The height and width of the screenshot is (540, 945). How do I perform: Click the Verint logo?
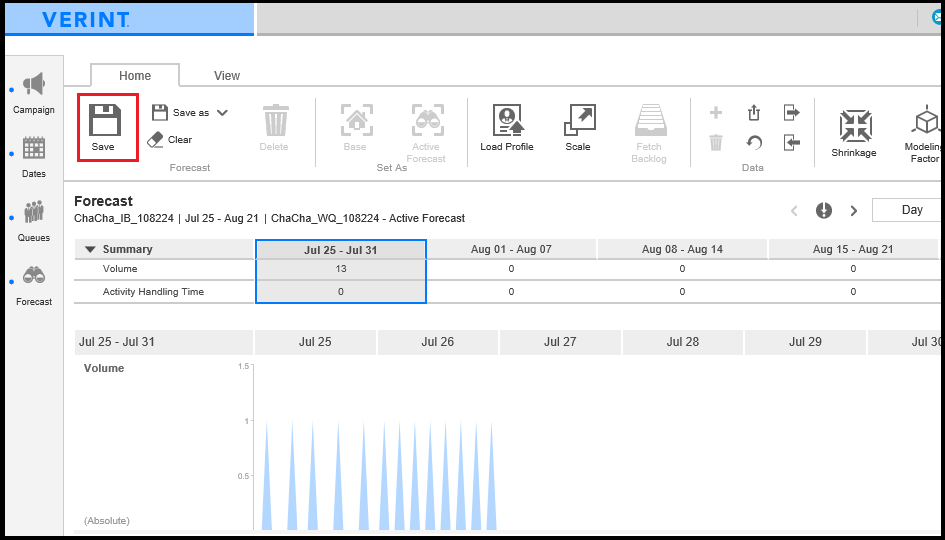pos(86,19)
